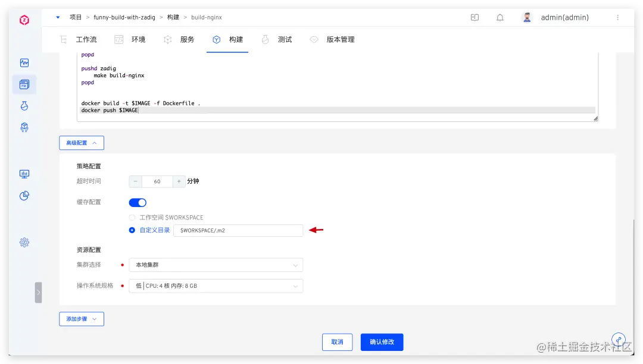Switch to the 测试 test tab
Viewport: 643px width, 364px height.
285,39
